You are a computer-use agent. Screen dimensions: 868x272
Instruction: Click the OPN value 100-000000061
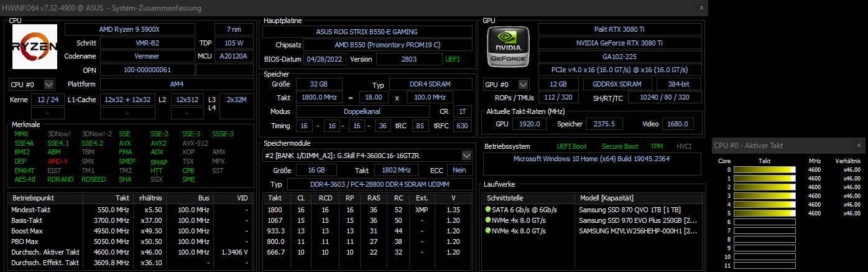[x=147, y=70]
